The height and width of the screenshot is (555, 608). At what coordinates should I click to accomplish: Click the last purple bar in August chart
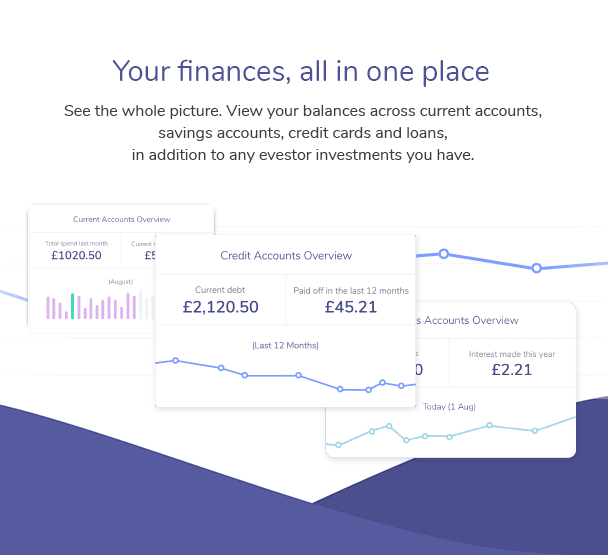pos(134,308)
